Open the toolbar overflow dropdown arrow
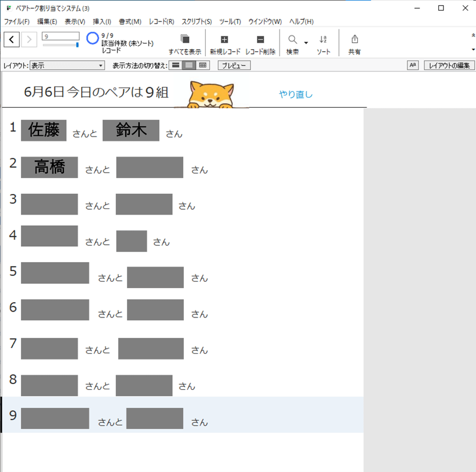This screenshot has height=472, width=476. (x=473, y=50)
